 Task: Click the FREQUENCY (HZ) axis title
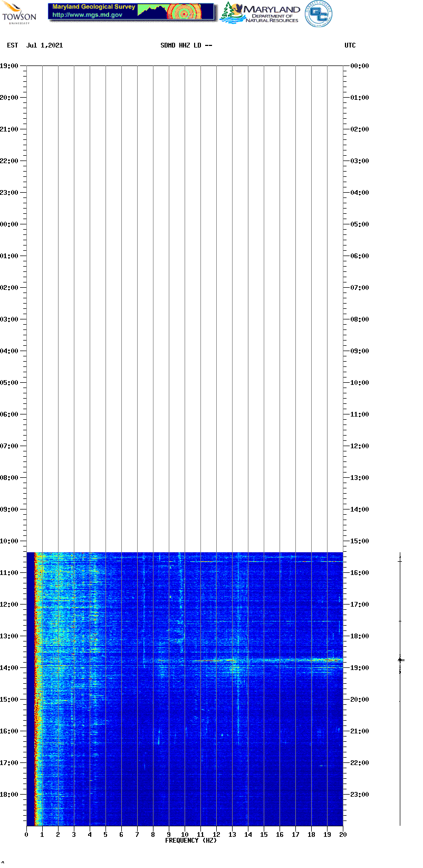(x=191, y=840)
